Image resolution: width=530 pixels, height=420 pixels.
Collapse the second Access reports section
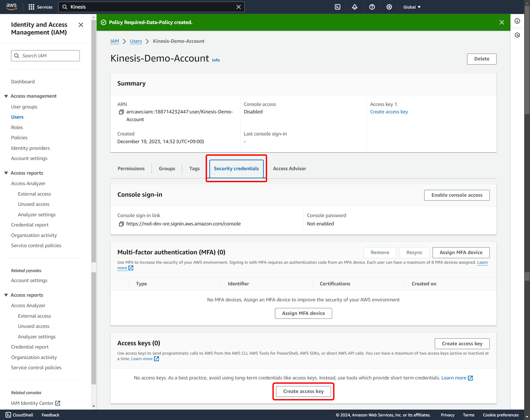coord(6,295)
